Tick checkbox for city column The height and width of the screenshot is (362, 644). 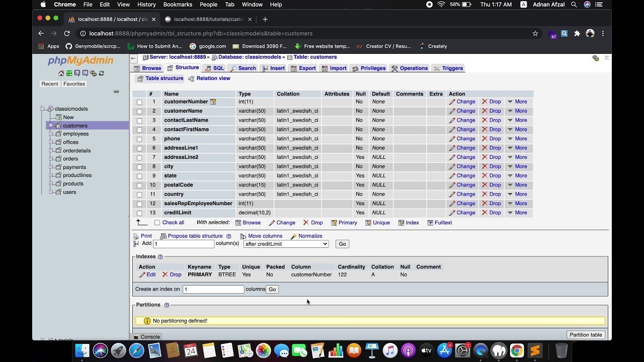coord(139,167)
